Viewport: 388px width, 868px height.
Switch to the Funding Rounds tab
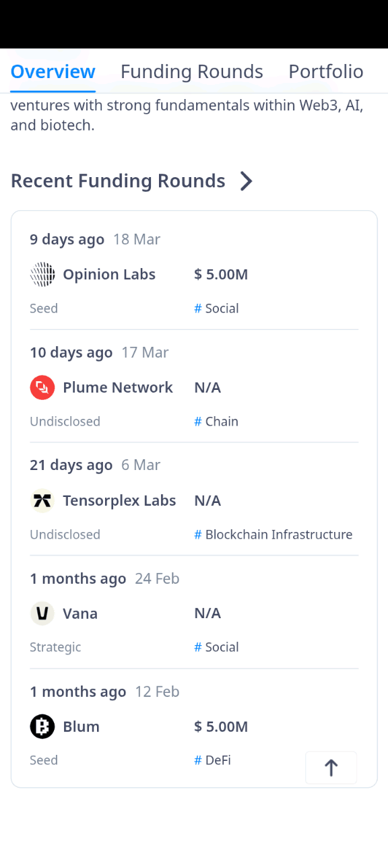click(192, 71)
